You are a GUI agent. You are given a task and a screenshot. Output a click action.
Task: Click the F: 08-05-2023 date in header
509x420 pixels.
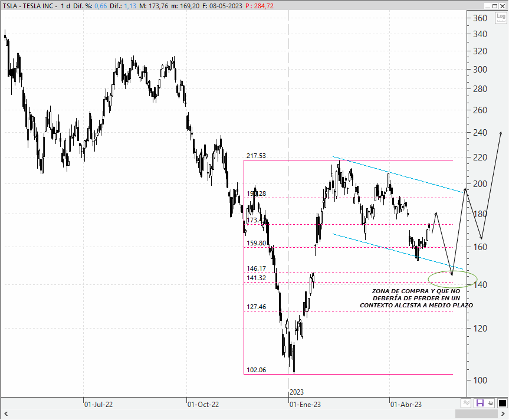point(222,6)
